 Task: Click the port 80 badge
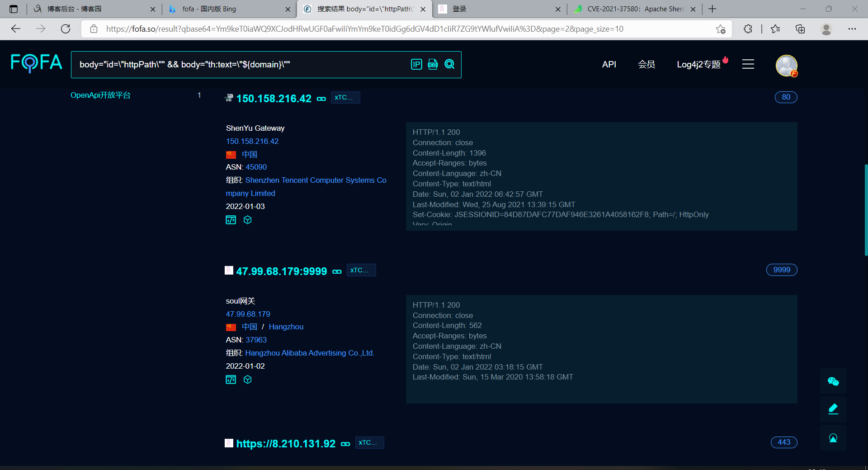coord(786,97)
